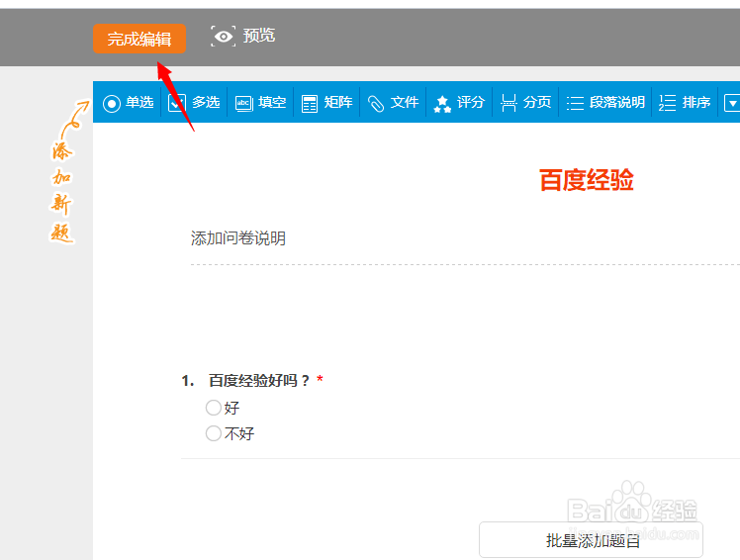Click question text 百度经验好吗？

(x=259, y=381)
